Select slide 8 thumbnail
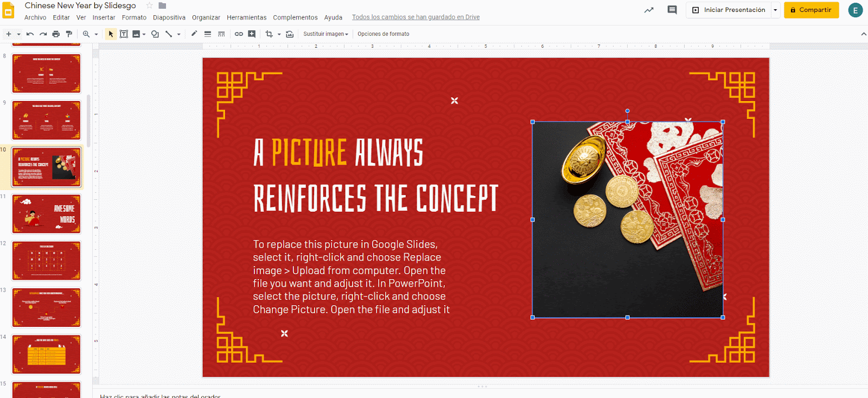 (46, 73)
